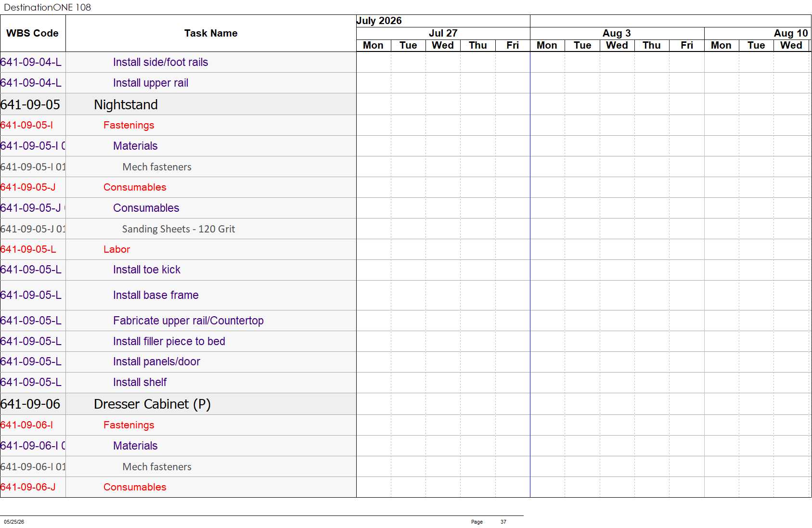Select the Install toe kick task

tap(146, 270)
